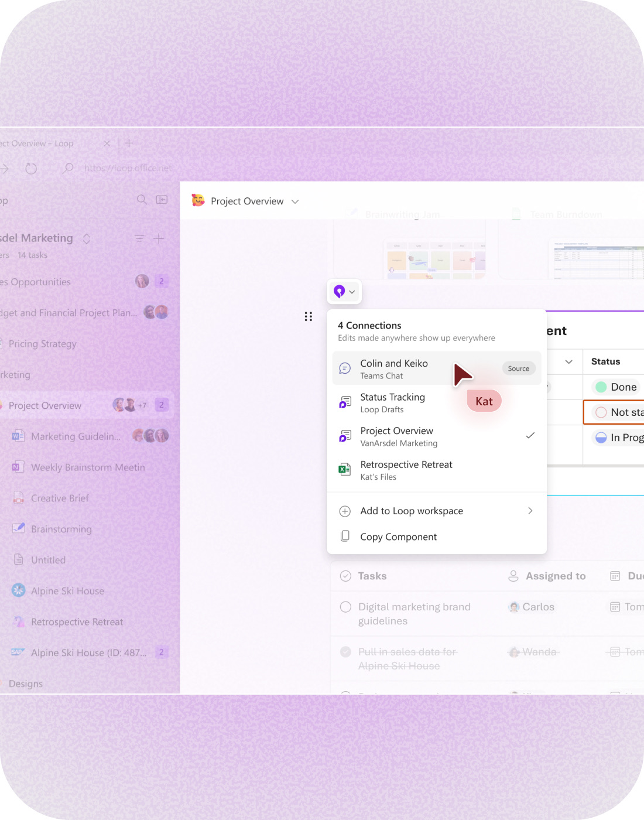Open Budget and Financial Project Plan page
This screenshot has width=644, height=820.
pos(85,313)
